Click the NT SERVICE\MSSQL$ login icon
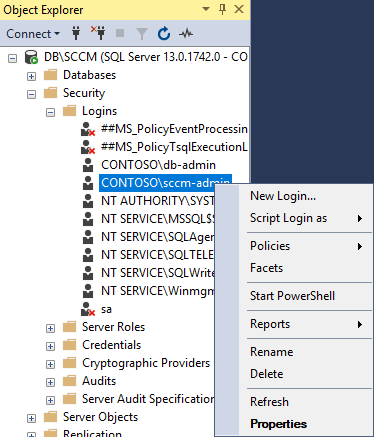The image size is (374, 437). pyautogui.click(x=88, y=219)
